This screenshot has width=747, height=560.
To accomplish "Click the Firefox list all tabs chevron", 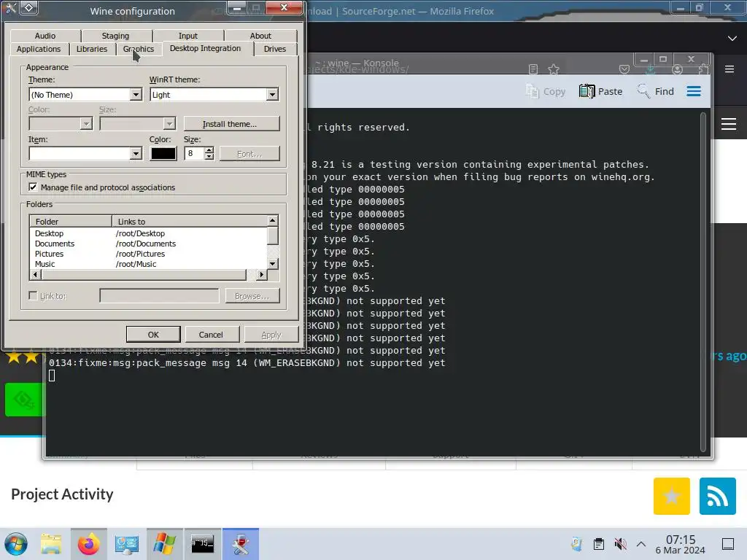I will click(732, 38).
